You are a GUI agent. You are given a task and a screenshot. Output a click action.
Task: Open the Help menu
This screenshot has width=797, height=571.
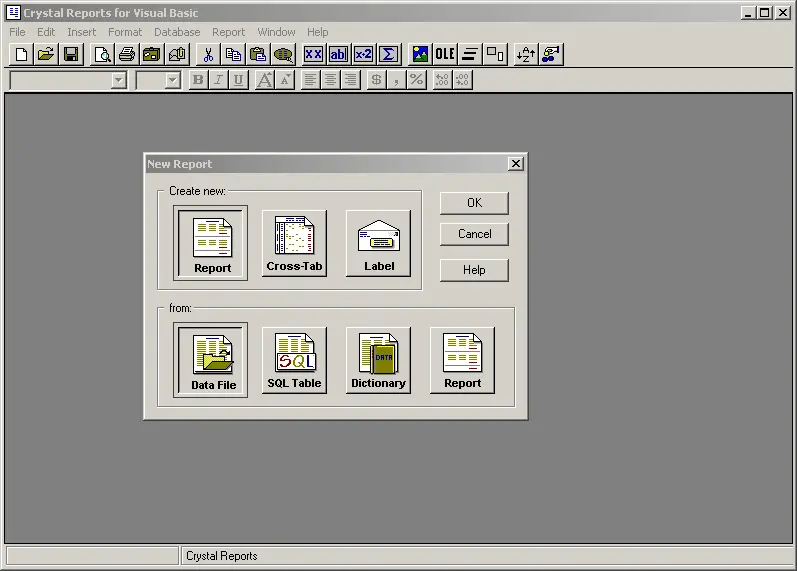pyautogui.click(x=317, y=32)
